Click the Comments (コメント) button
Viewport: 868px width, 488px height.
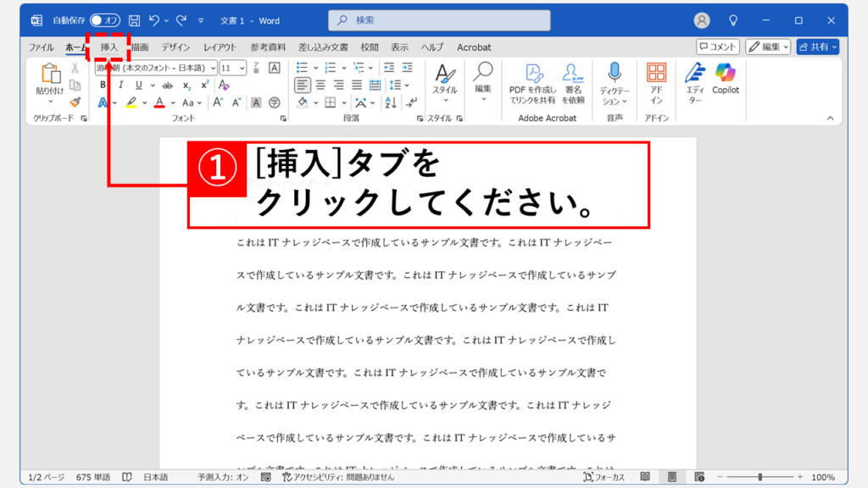click(718, 47)
